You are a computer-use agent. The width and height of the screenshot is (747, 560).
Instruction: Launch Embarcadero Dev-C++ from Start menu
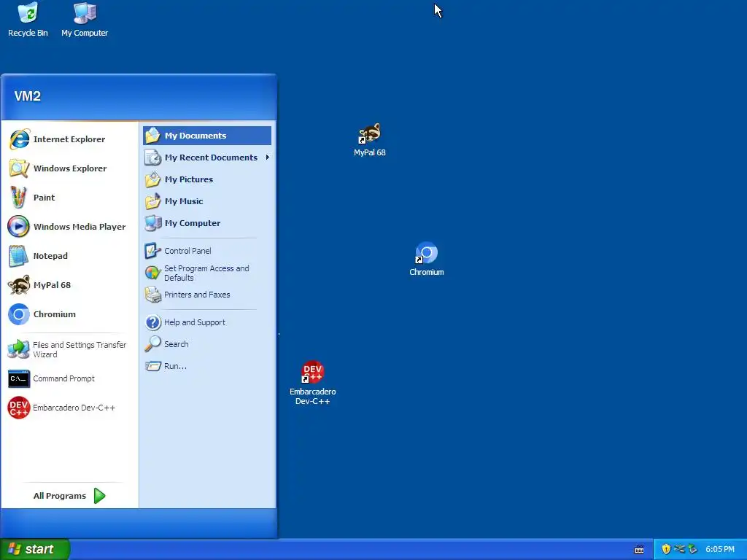(x=69, y=408)
